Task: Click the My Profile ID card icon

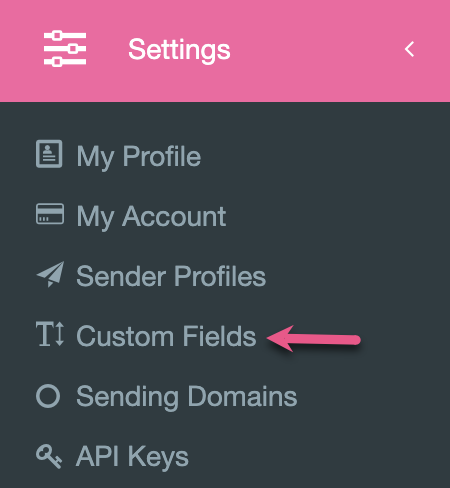Action: pos(49,154)
